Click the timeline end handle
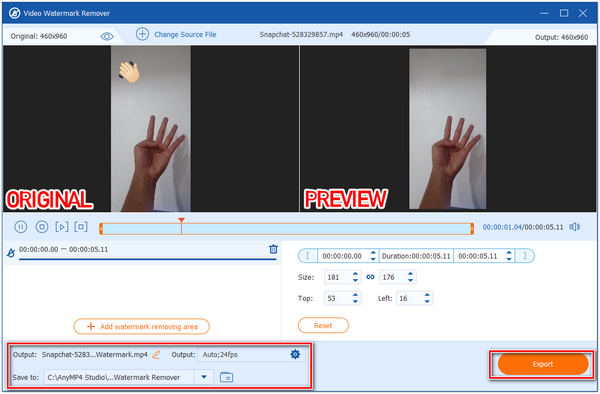 (x=472, y=229)
